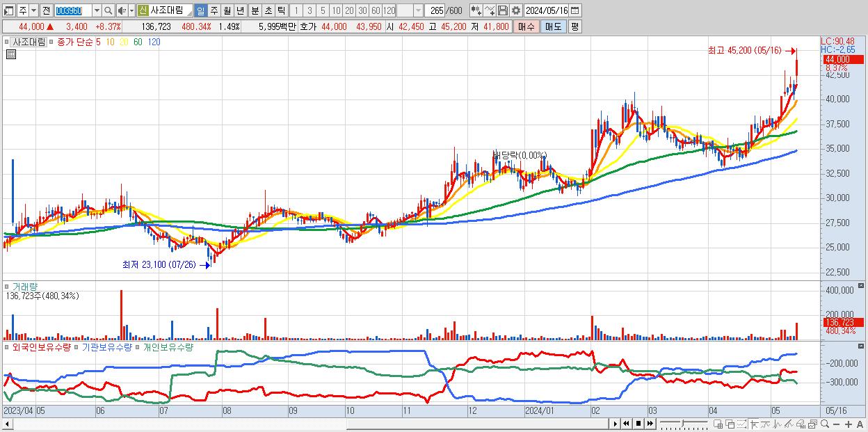Viewport: 868px width, 432px height.
Task: Toggle the 거래량 volume panel marker box
Action: (x=8, y=287)
